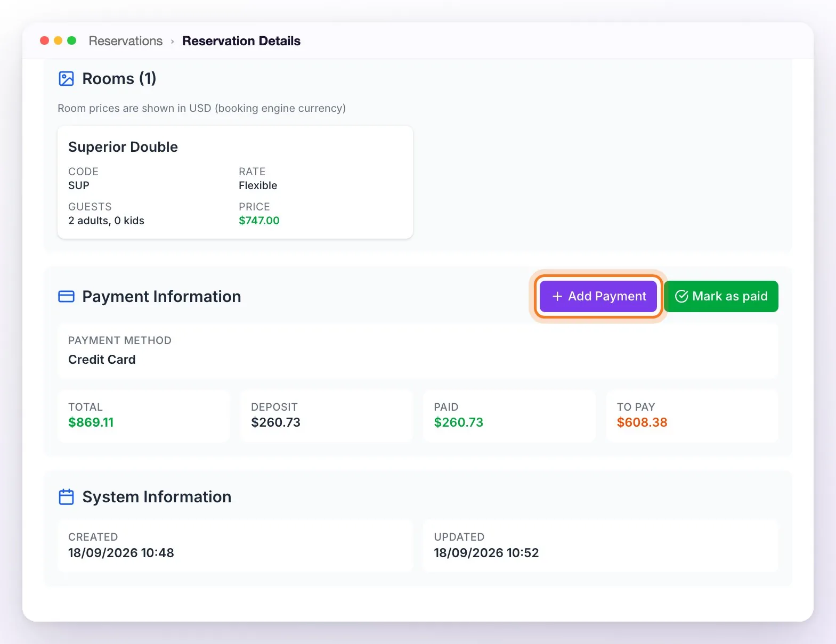Click the green maximize window dot
This screenshot has height=644, width=836.
pyautogui.click(x=72, y=40)
